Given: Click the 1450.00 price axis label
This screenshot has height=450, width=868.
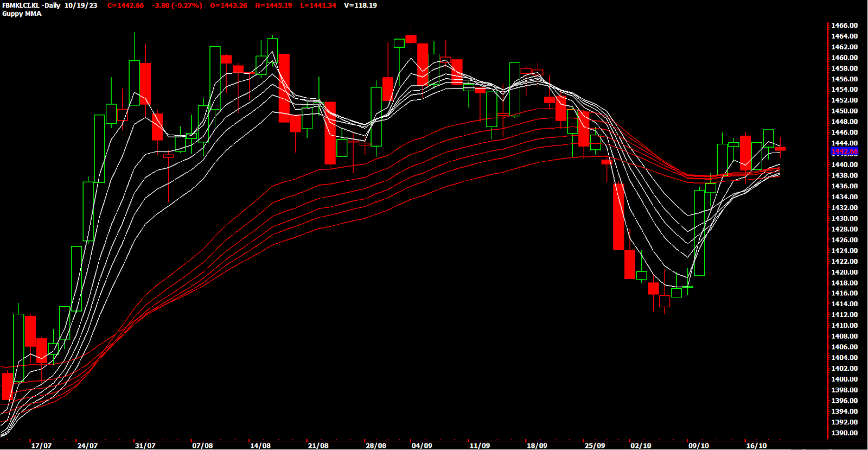Looking at the screenshot, I should click(x=844, y=111).
